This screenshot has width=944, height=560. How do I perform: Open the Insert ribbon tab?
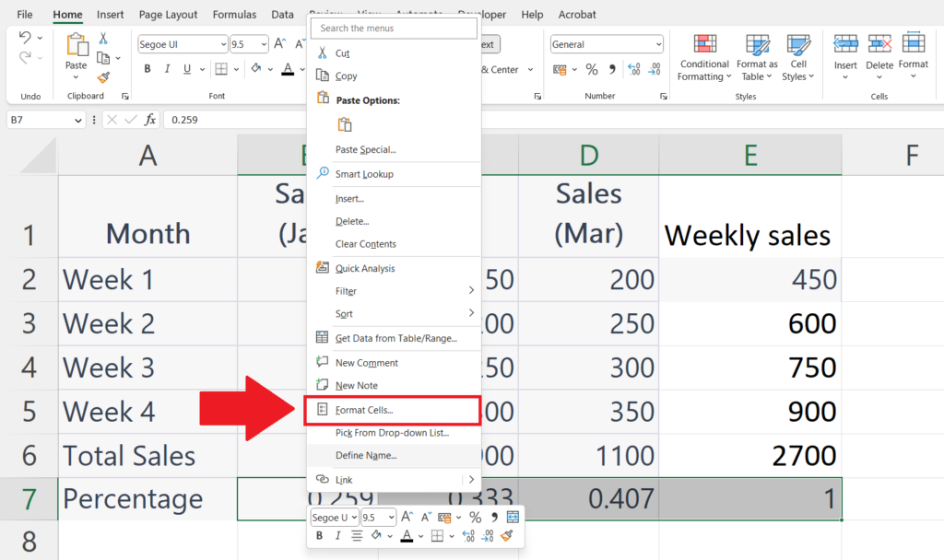tap(111, 15)
